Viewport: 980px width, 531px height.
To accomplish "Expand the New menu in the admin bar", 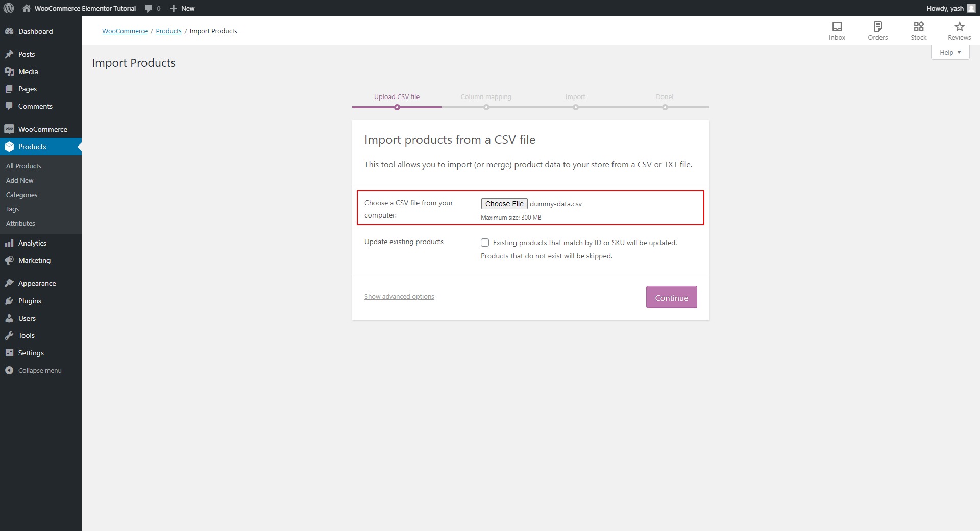I will (x=182, y=8).
